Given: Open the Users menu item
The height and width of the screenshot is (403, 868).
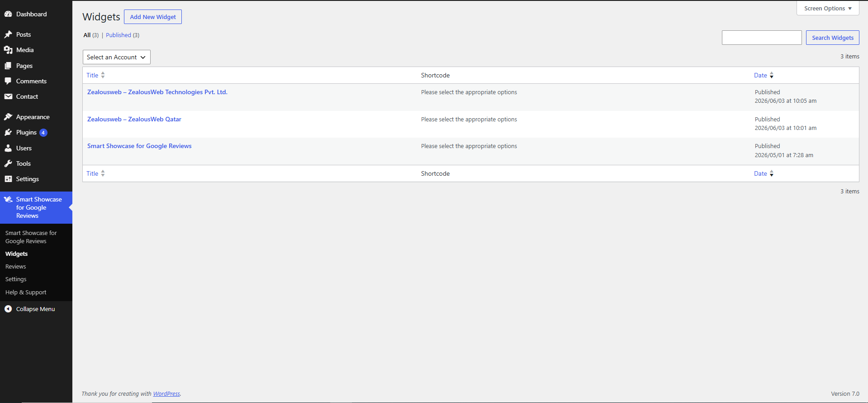Looking at the screenshot, I should click(x=36, y=148).
